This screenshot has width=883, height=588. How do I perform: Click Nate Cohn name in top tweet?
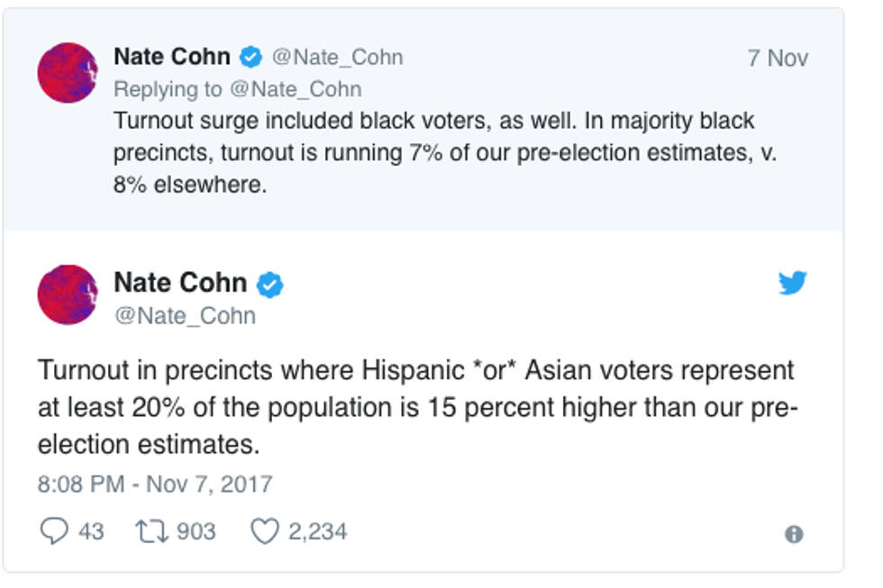pos(171,57)
